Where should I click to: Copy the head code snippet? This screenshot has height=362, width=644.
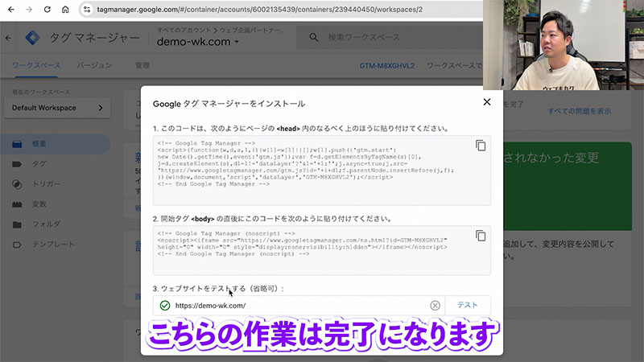click(481, 146)
